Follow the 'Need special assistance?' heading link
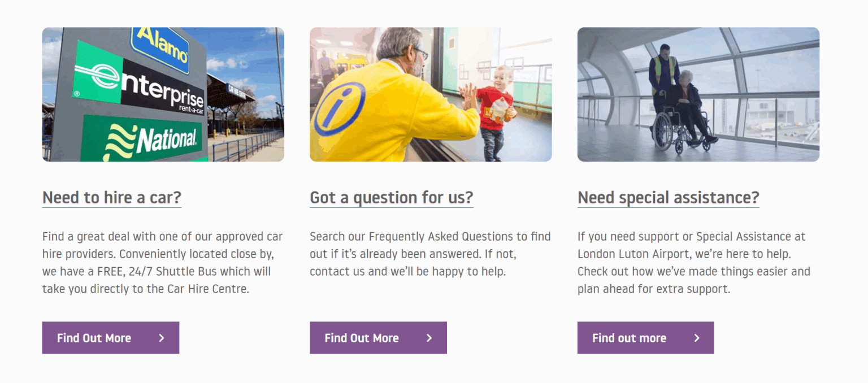The width and height of the screenshot is (868, 383). tap(668, 198)
